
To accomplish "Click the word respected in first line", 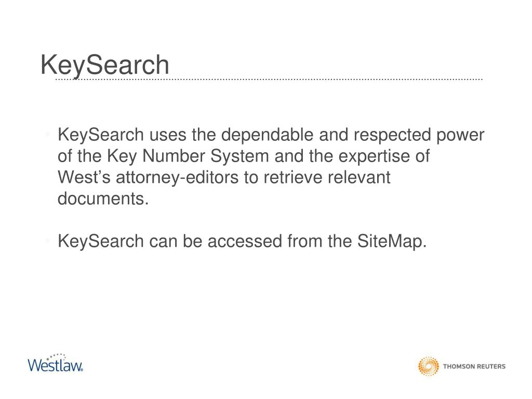I will [392, 135].
